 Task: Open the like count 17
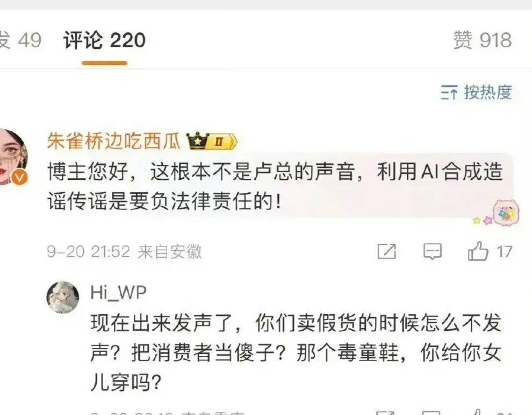[x=505, y=252]
